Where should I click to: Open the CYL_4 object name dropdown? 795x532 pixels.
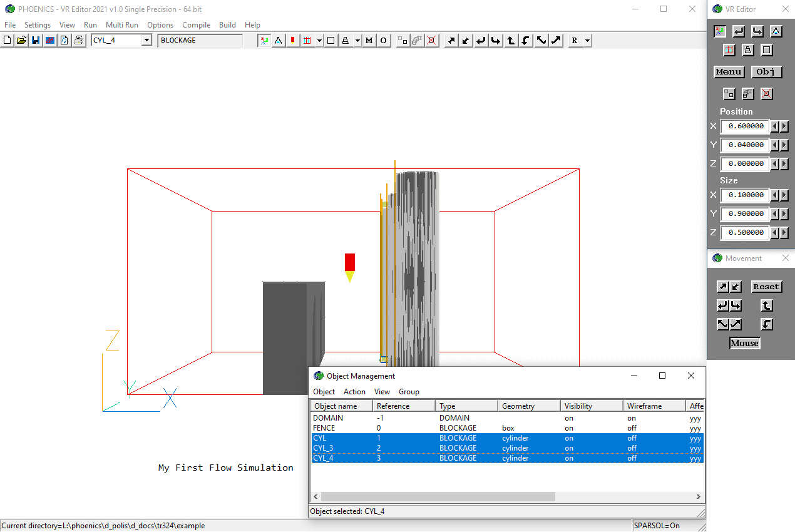pyautogui.click(x=146, y=41)
